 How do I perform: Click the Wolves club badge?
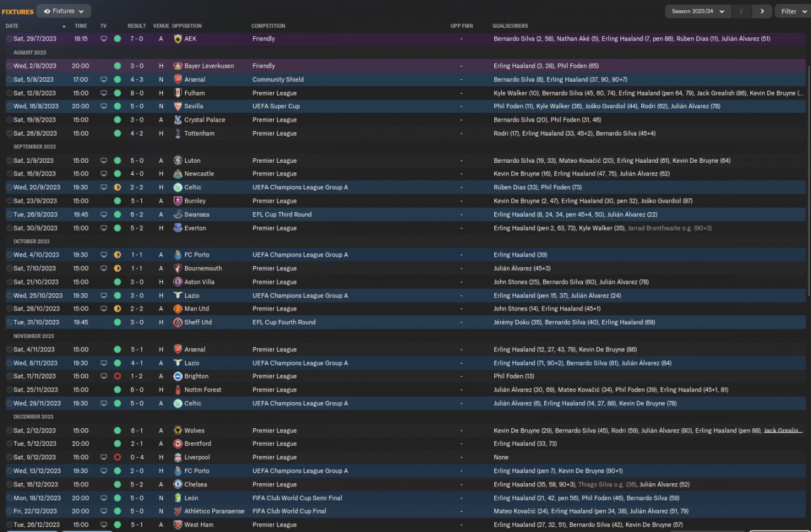click(x=177, y=431)
